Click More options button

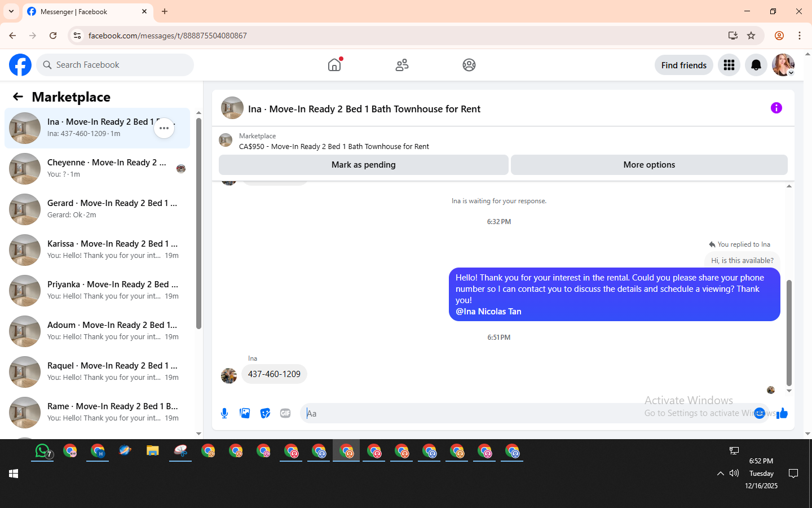pyautogui.click(x=649, y=165)
